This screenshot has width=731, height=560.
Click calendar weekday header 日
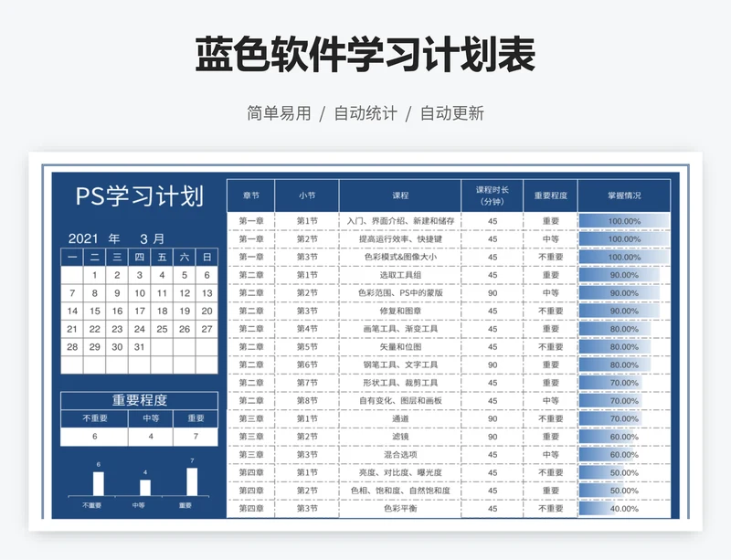click(207, 257)
